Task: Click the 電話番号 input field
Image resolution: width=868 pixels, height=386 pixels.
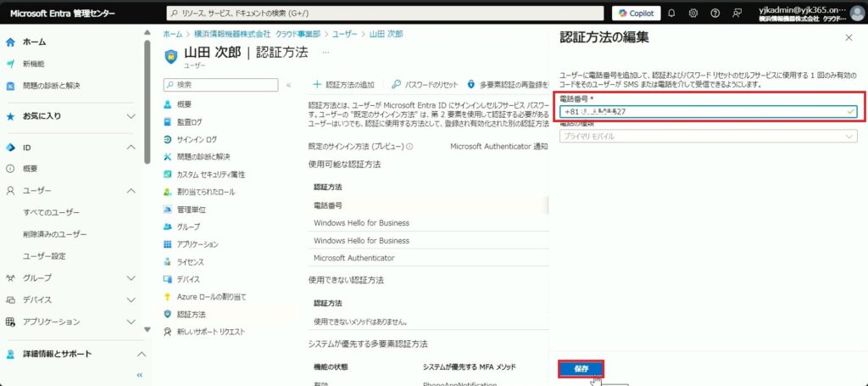Action: pyautogui.click(x=708, y=112)
